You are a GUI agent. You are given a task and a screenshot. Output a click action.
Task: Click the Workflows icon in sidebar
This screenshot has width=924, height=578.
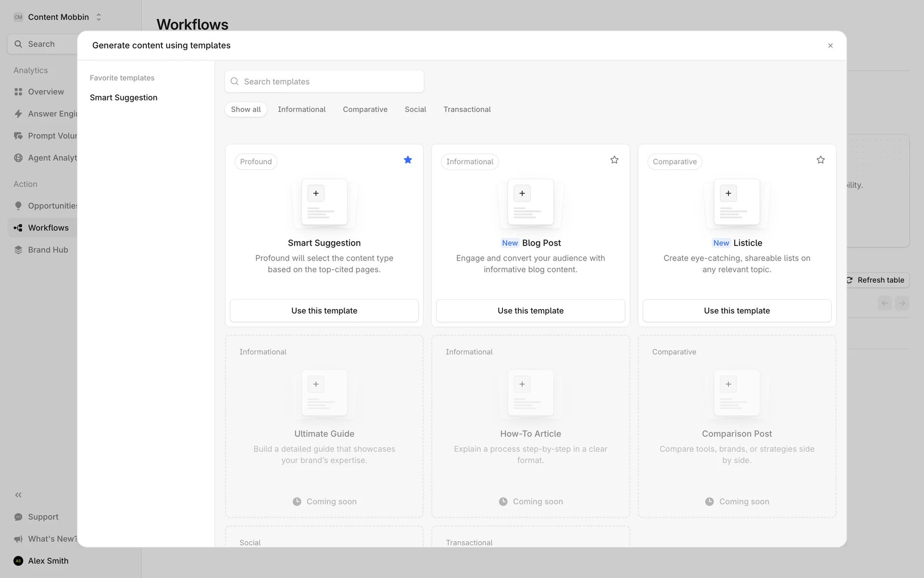pyautogui.click(x=18, y=228)
